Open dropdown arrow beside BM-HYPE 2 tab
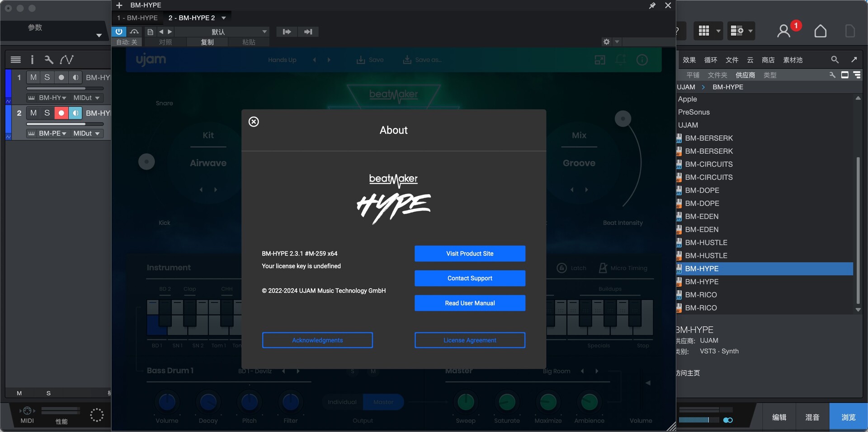 [x=224, y=18]
